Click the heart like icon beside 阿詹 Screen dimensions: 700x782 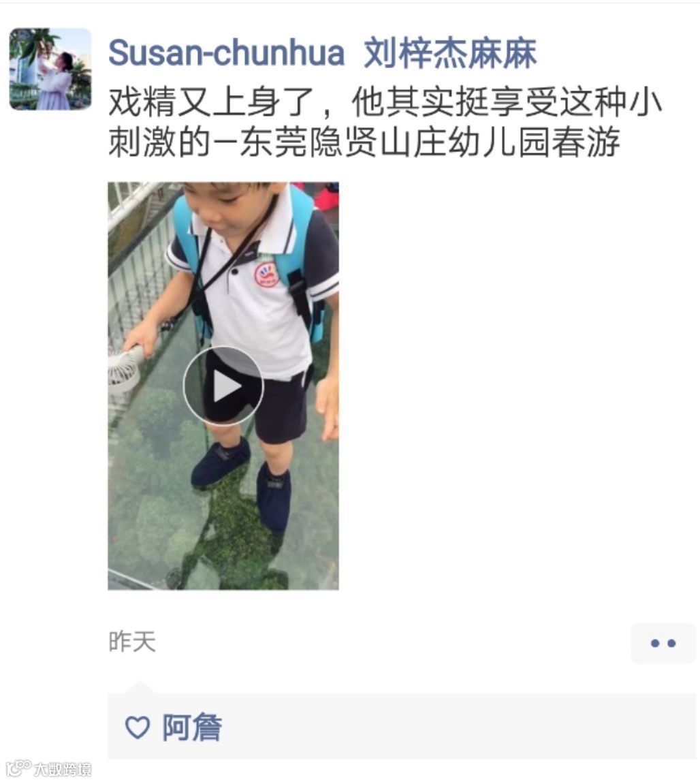(137, 727)
